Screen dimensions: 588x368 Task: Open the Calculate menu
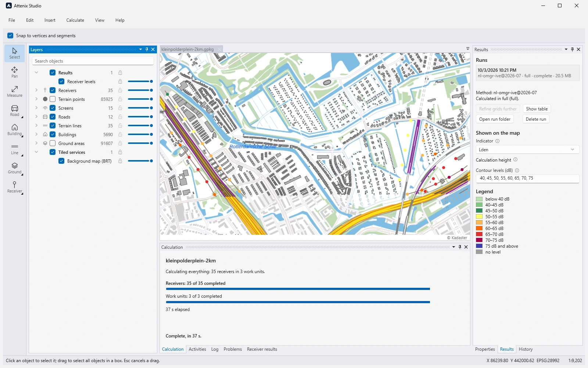[x=75, y=20]
